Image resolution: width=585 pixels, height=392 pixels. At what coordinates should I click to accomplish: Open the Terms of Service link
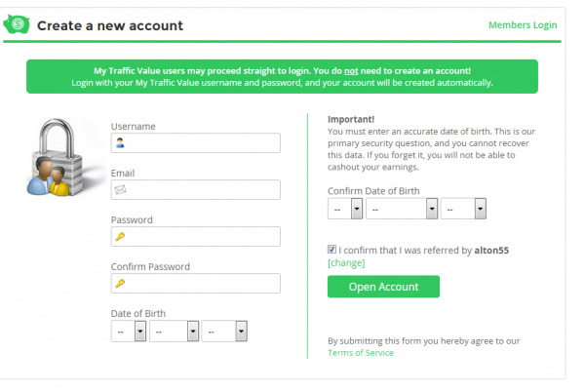point(361,353)
